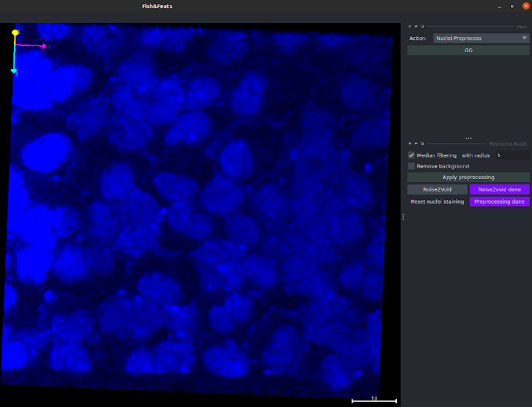Run the Noise2Void button
The width and height of the screenshot is (532, 407).
437,189
